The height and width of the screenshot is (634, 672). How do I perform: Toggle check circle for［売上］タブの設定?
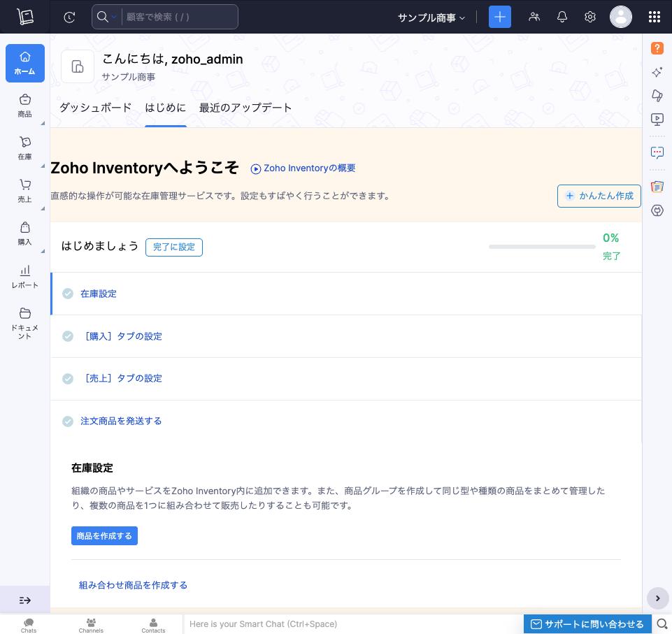click(68, 379)
